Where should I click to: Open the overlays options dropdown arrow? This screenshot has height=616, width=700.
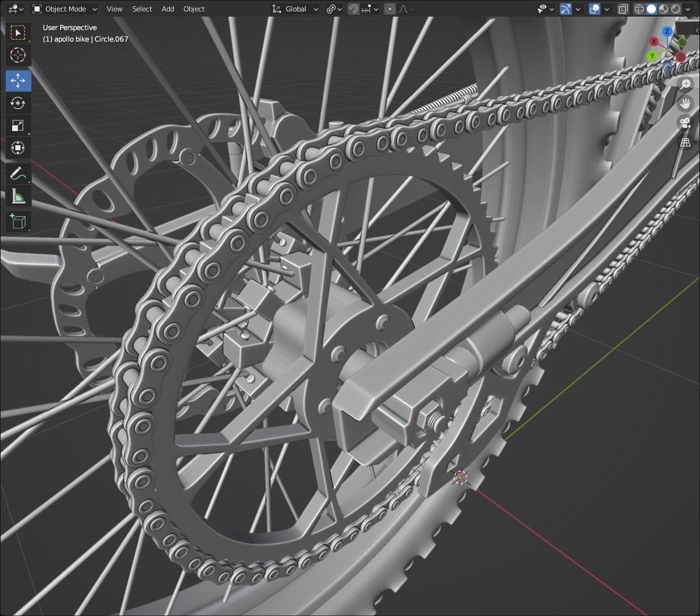point(606,9)
